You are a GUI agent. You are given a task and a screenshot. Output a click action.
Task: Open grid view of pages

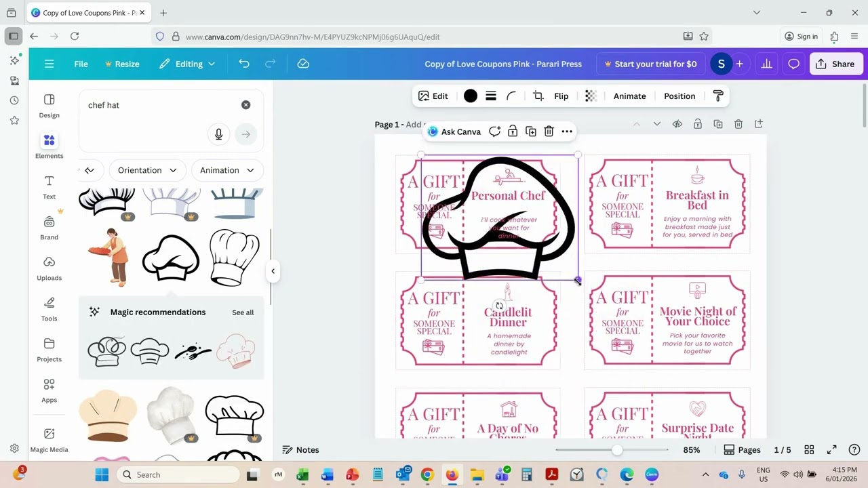[809, 450]
